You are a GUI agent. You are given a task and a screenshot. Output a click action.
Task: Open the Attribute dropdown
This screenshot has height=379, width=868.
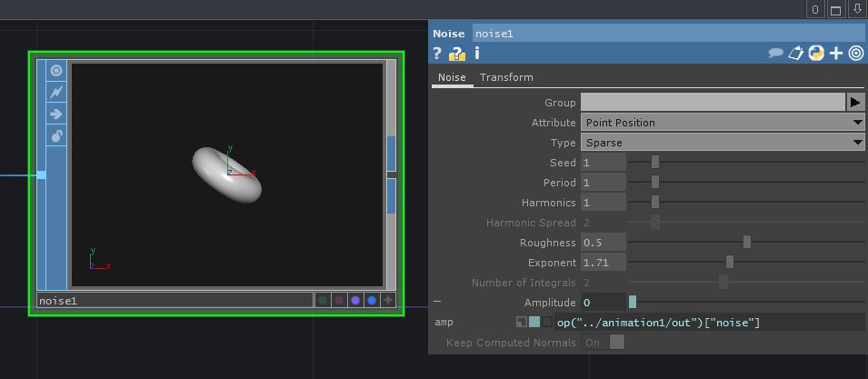722,123
